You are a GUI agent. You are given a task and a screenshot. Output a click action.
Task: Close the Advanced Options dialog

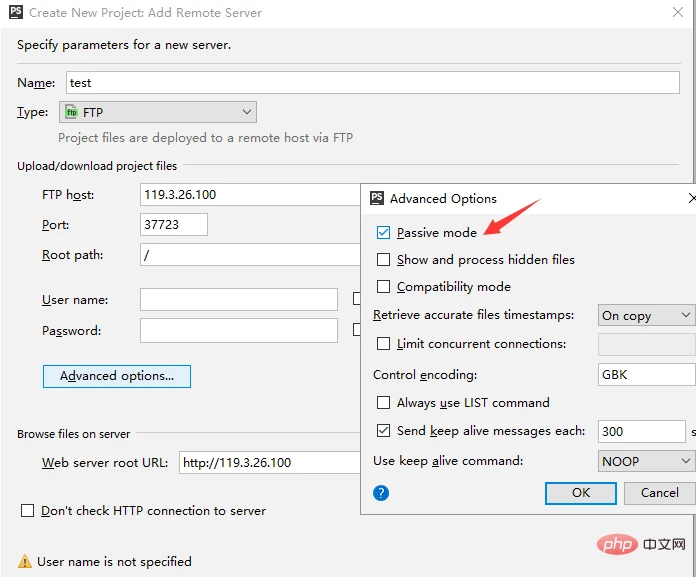pos(692,198)
